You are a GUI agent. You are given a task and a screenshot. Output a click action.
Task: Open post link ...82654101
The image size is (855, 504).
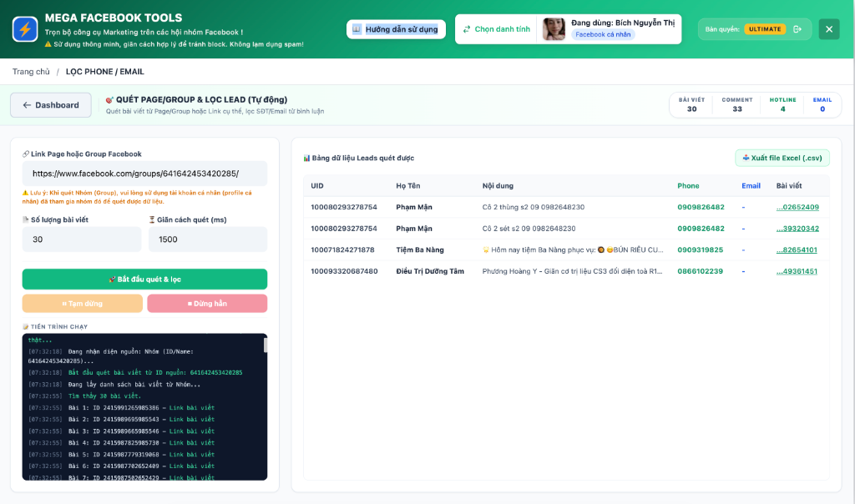pyautogui.click(x=797, y=249)
